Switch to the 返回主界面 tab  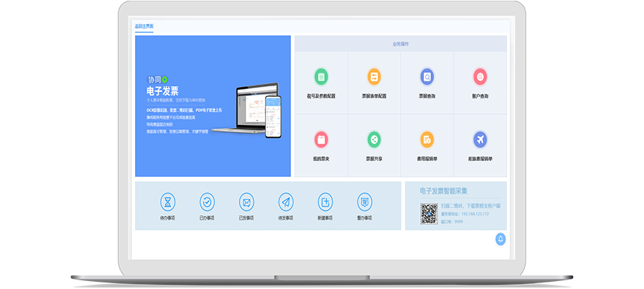144,27
